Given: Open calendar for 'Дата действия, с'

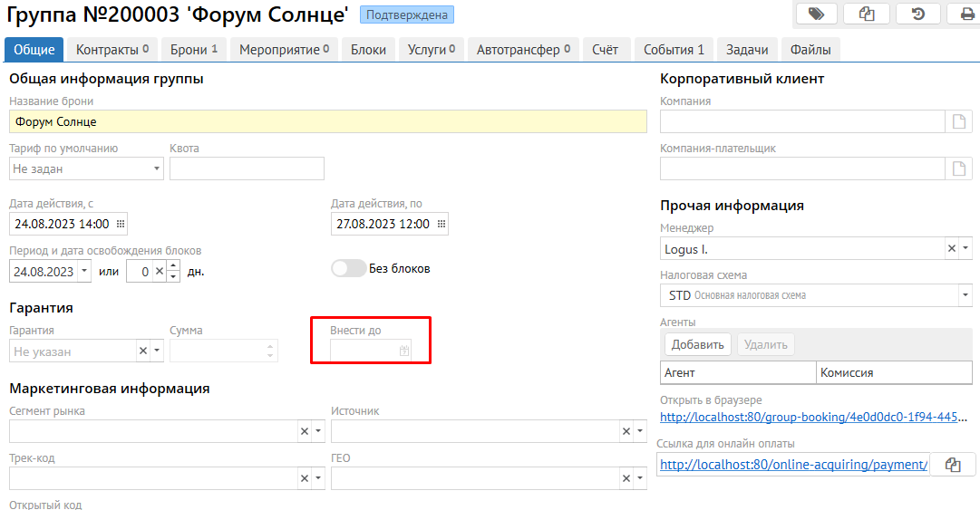Looking at the screenshot, I should coord(121,224).
